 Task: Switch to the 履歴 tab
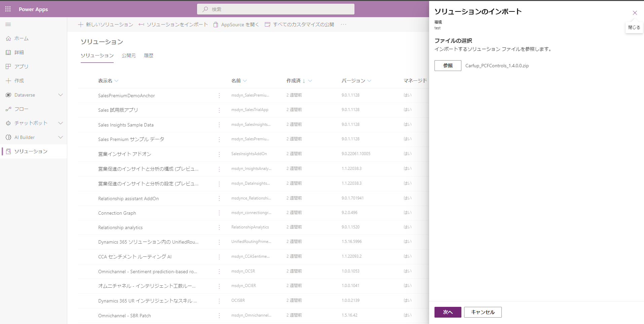148,56
